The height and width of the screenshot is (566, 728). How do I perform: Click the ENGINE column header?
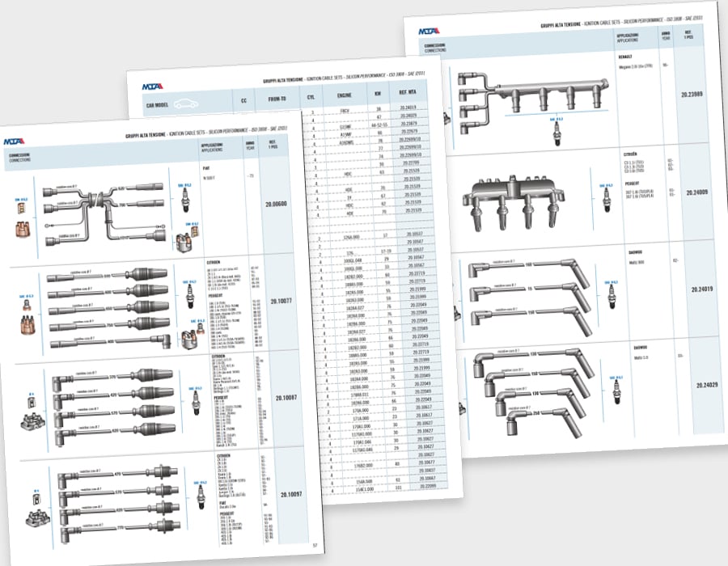pos(344,95)
